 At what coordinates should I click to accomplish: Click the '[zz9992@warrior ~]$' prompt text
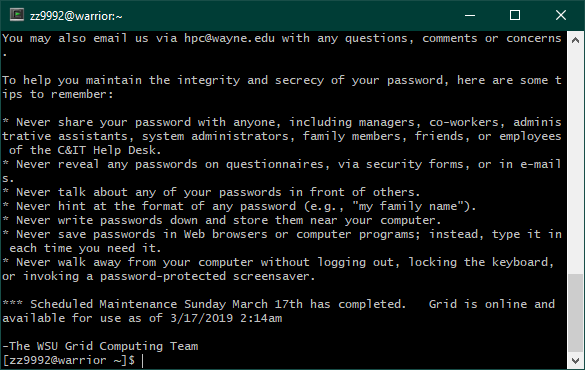[x=69, y=361]
